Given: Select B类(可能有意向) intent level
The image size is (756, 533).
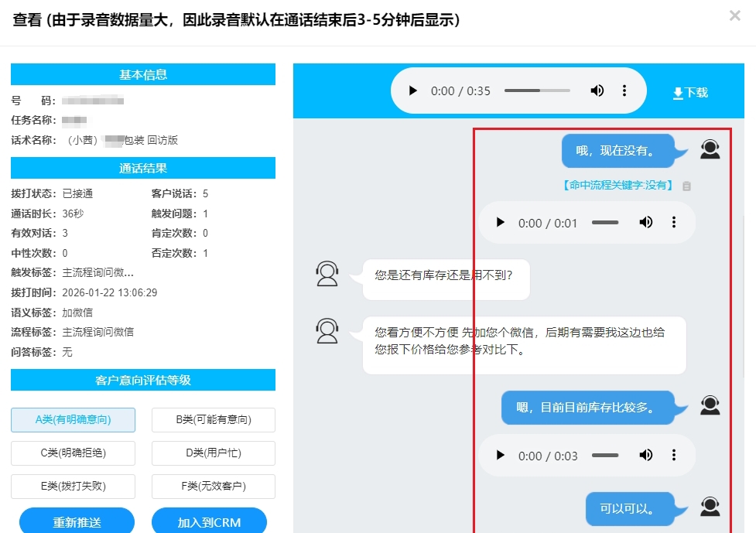Looking at the screenshot, I should [214, 420].
